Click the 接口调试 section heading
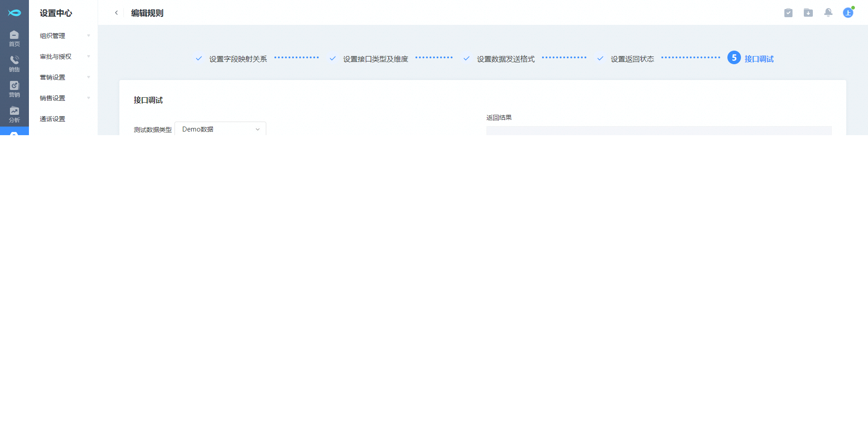Image resolution: width=868 pixels, height=438 pixels. click(148, 100)
